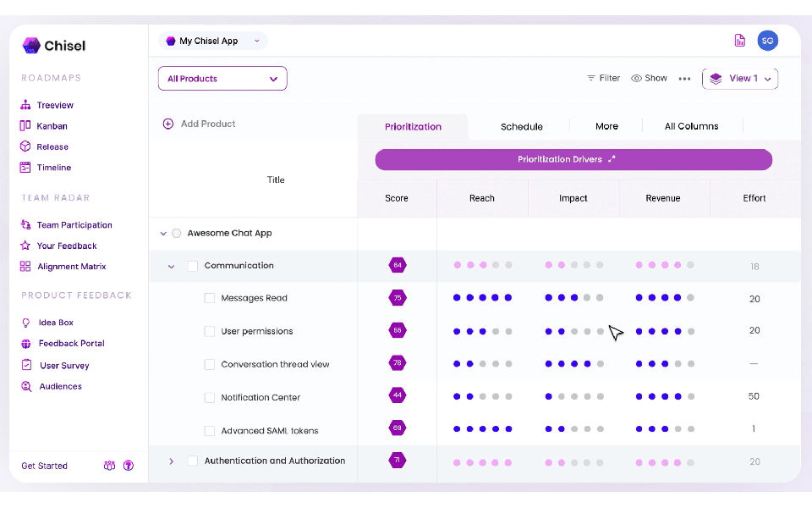Click the effort value 50 for Notification Center

(754, 396)
